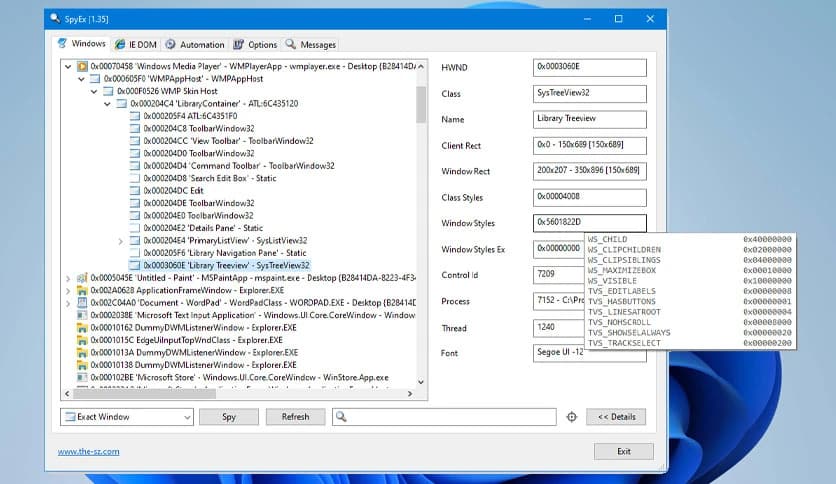Select '0x000205F4 ATL:6C4351F0' tree row

click(x=190, y=116)
